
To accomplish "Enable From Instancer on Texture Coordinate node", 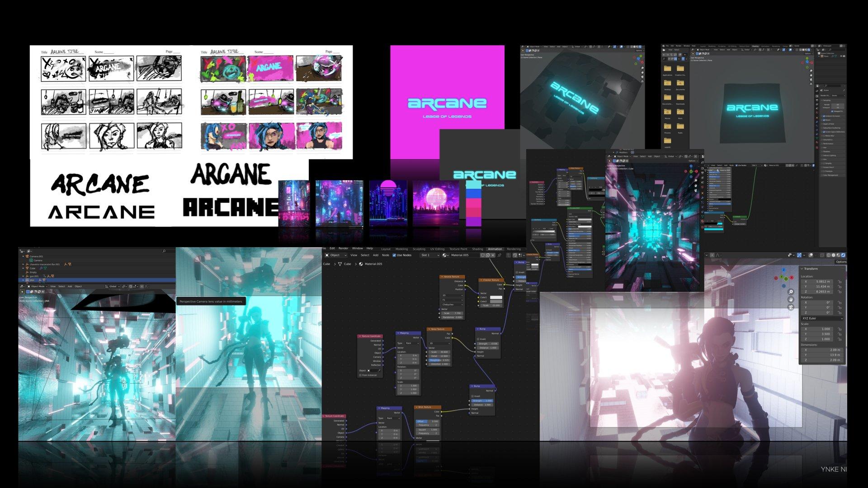I will click(360, 375).
